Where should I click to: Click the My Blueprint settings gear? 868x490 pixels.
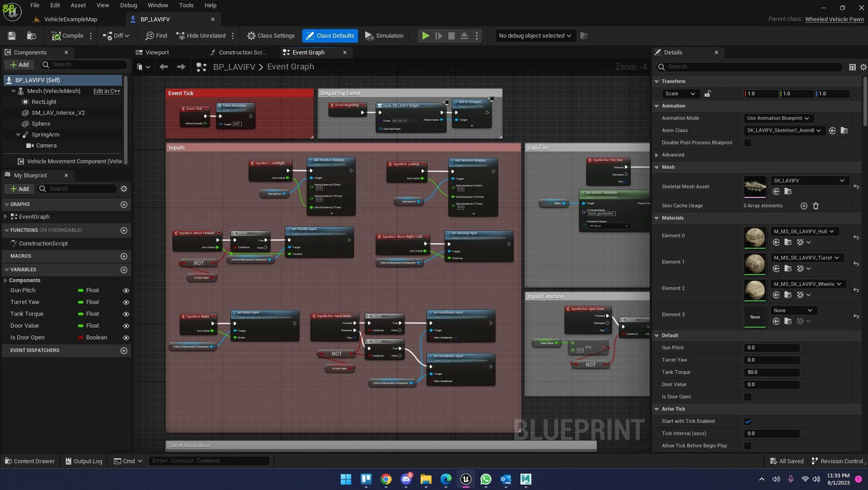(x=124, y=189)
